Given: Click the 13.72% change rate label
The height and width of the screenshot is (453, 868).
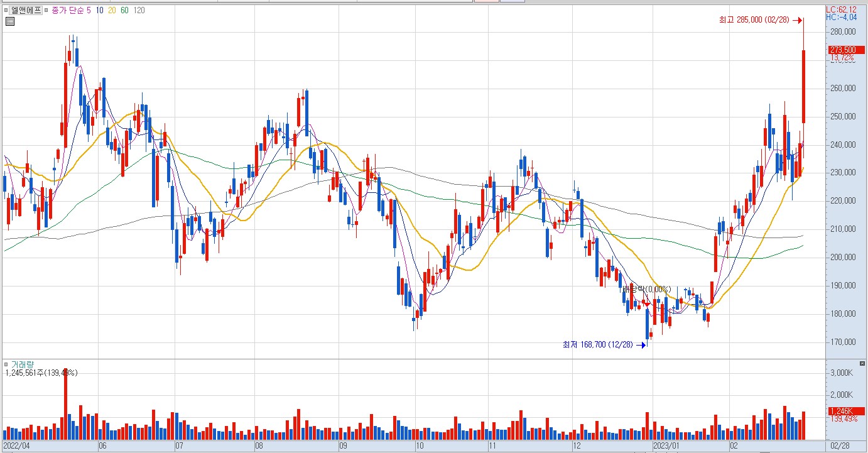Looking at the screenshot, I should pos(842,58).
